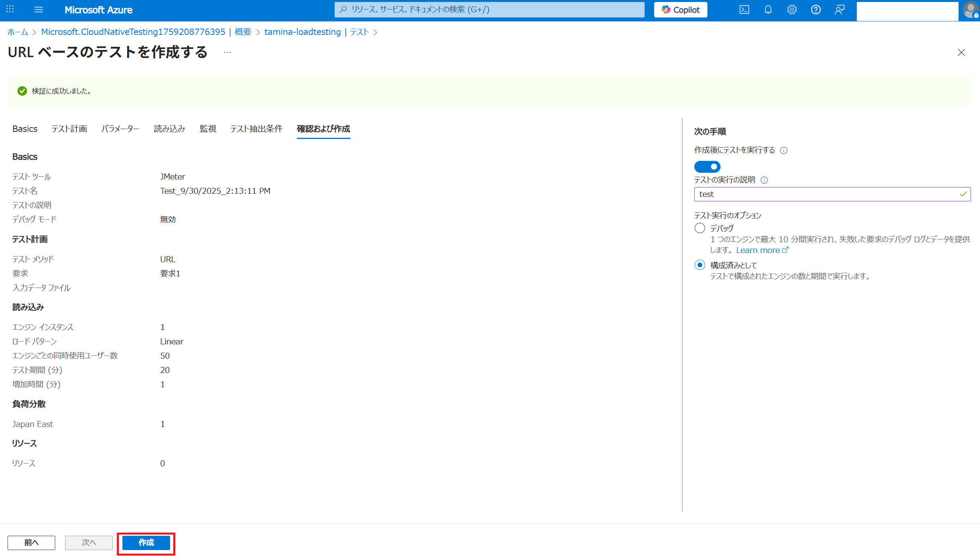
Task: Launch Cloud Shell from top bar
Action: [x=744, y=10]
